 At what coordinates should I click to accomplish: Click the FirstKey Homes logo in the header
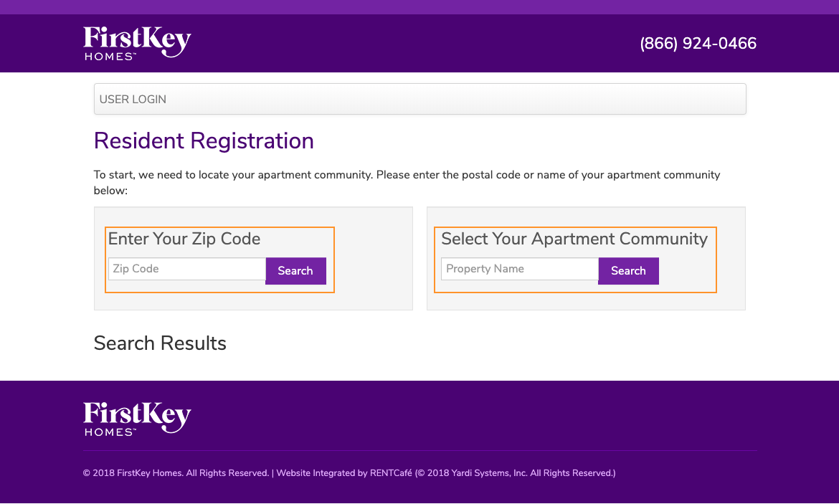[x=136, y=43]
